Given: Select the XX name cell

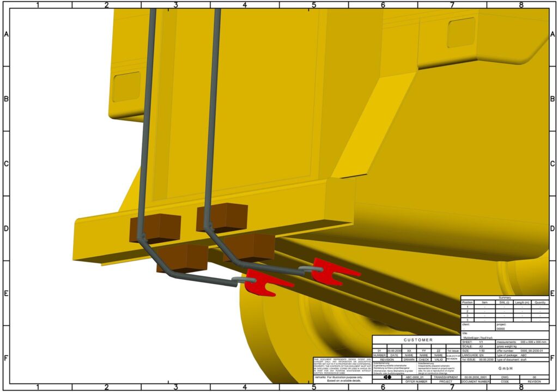Looking at the screenshot, I should (409, 351).
